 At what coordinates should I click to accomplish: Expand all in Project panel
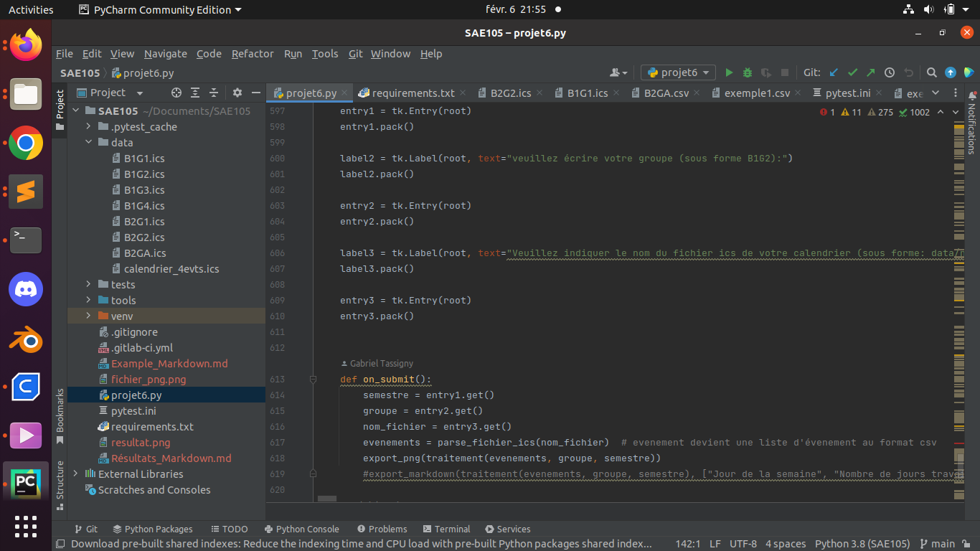pyautogui.click(x=195, y=93)
